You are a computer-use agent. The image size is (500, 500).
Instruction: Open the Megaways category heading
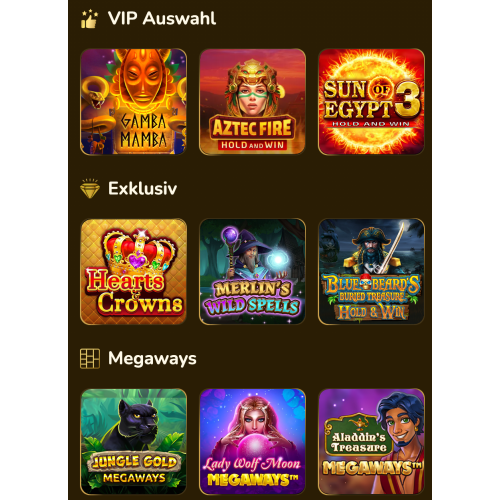pos(152,359)
